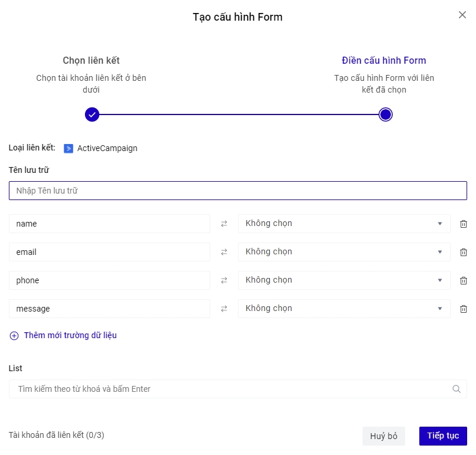Focus the Tên lưu trữ input field
Screen dimensions: 476x455
pyautogui.click(x=237, y=191)
